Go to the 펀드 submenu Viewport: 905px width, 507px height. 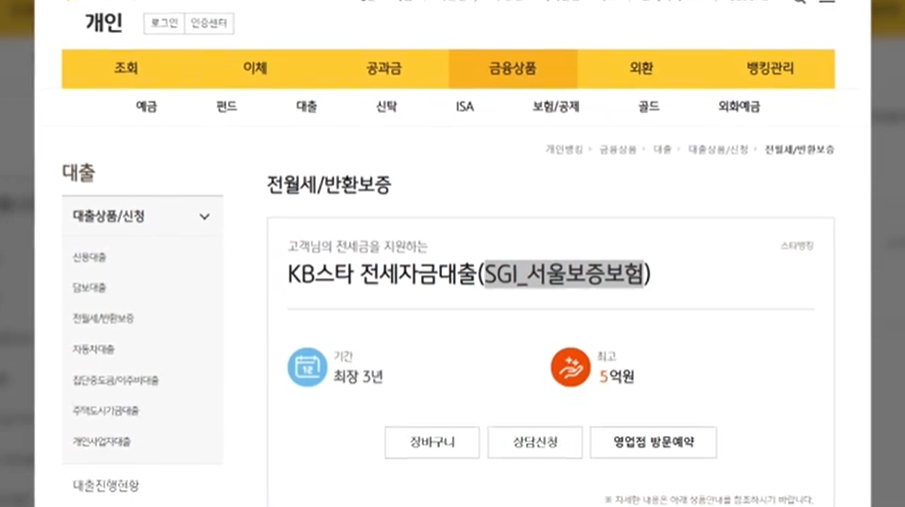point(226,106)
